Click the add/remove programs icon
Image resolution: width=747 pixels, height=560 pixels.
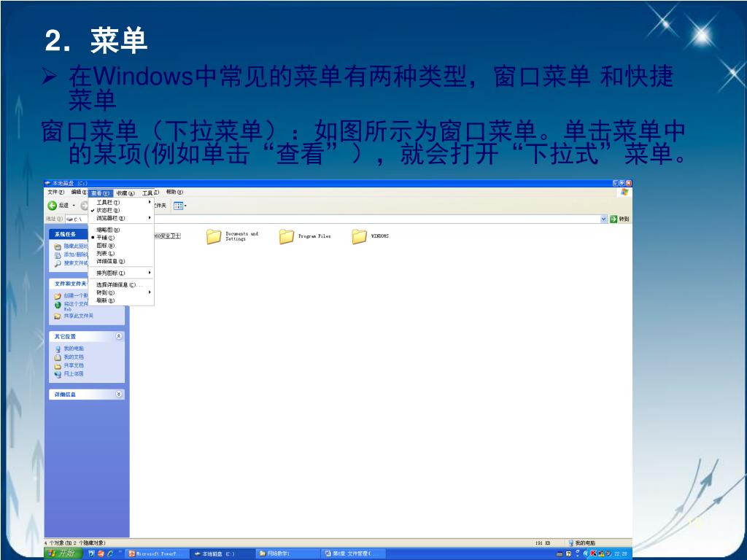point(58,255)
